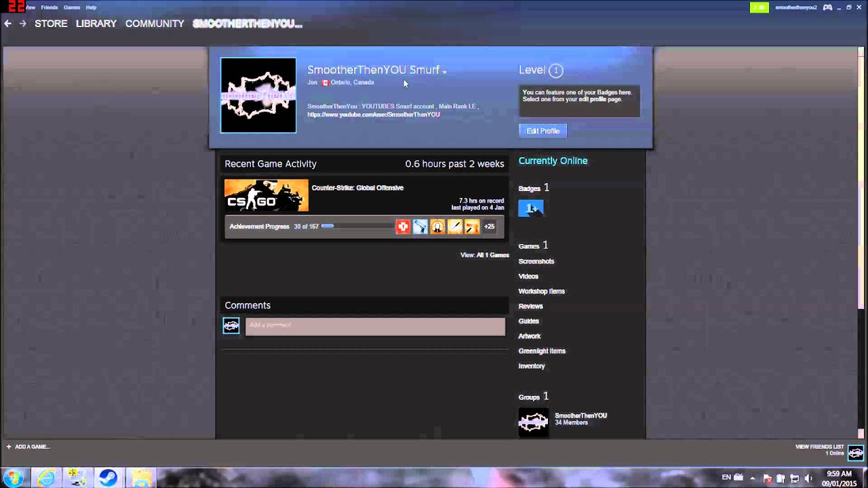This screenshot has width=868, height=488.
Task: Click the taskbar icon beside Internet Explorer
Action: click(x=77, y=478)
